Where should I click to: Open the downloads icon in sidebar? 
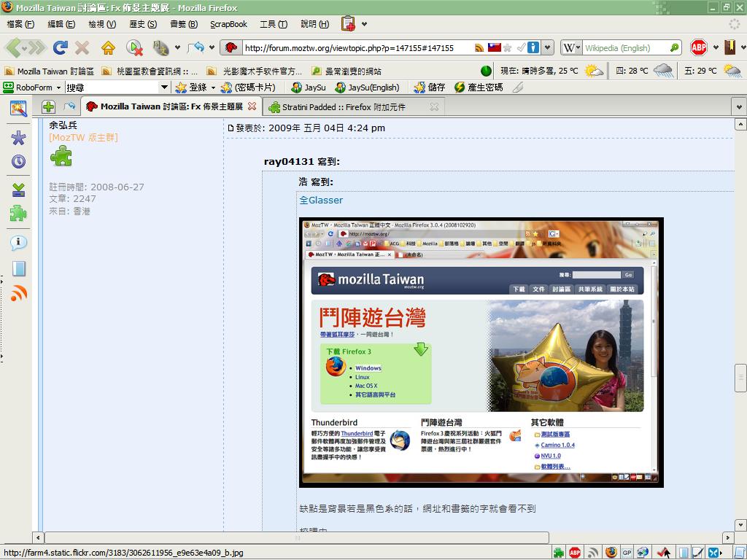click(x=18, y=190)
